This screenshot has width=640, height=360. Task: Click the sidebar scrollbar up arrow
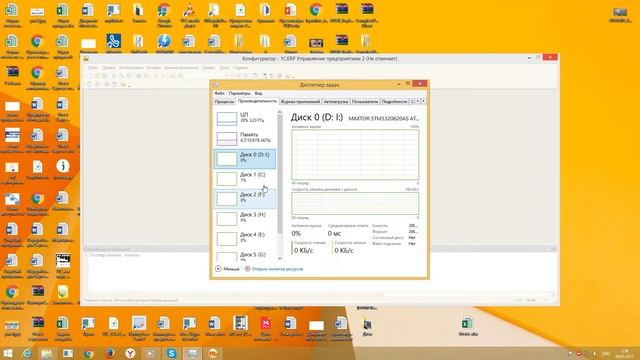[280, 112]
